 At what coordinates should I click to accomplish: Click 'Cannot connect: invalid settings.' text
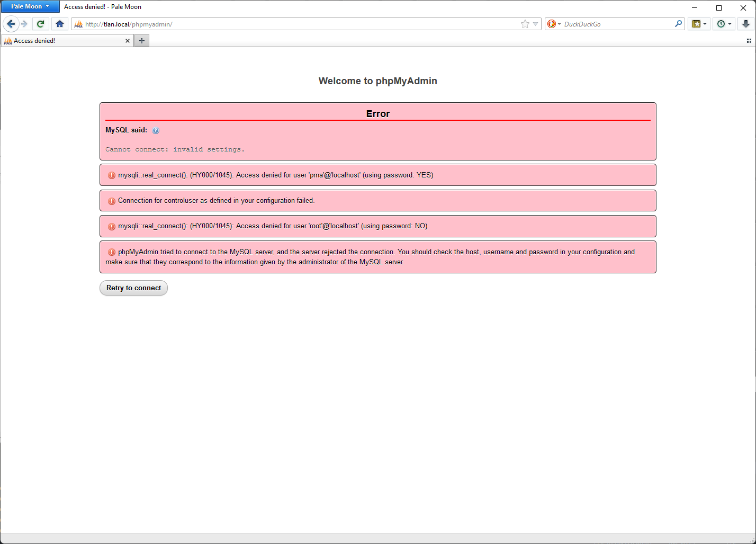[175, 149]
